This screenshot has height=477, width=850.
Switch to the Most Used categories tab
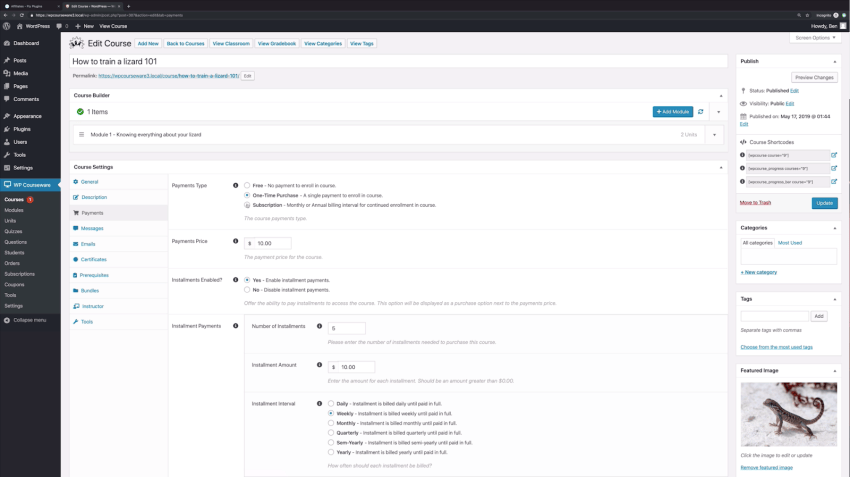pyautogui.click(x=790, y=243)
